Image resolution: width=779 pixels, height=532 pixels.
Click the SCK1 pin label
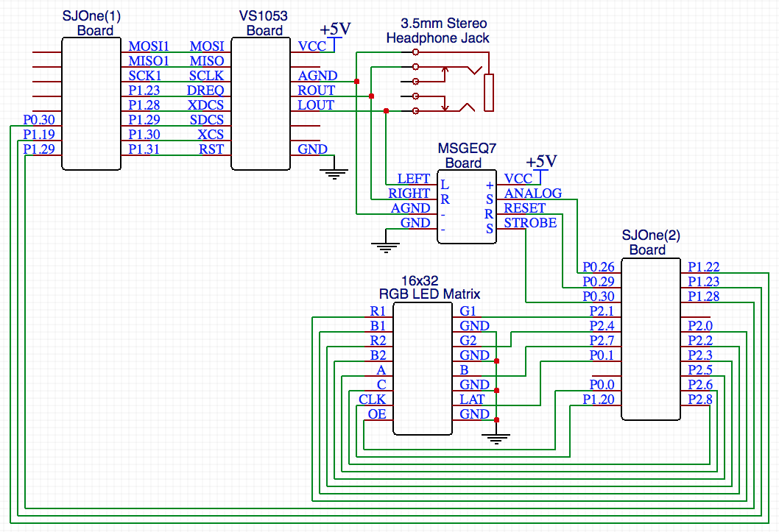point(145,76)
